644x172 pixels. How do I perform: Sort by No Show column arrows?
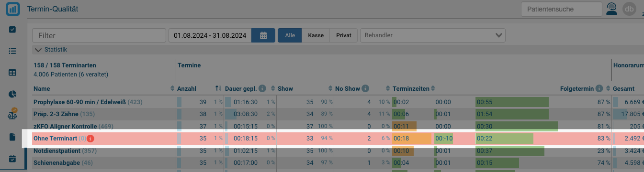[388, 89]
